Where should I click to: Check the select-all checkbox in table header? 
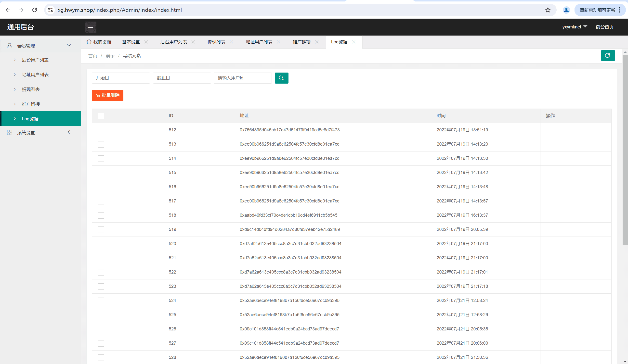pyautogui.click(x=101, y=116)
